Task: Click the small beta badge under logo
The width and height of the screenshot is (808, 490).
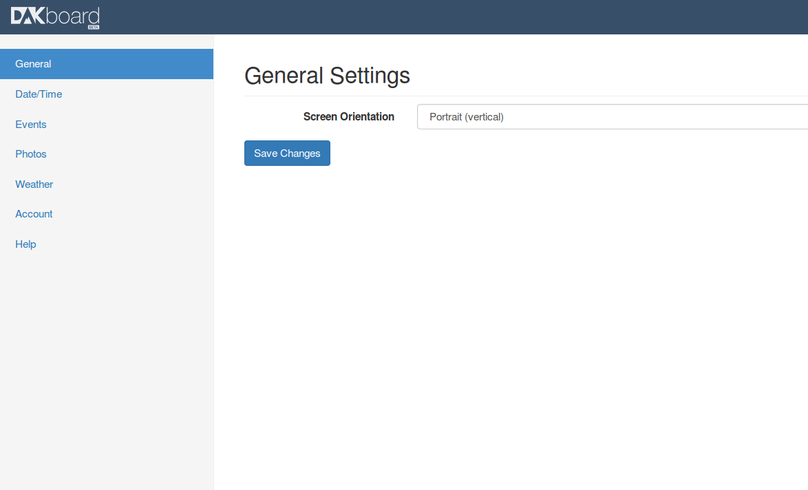Action: tap(93, 27)
